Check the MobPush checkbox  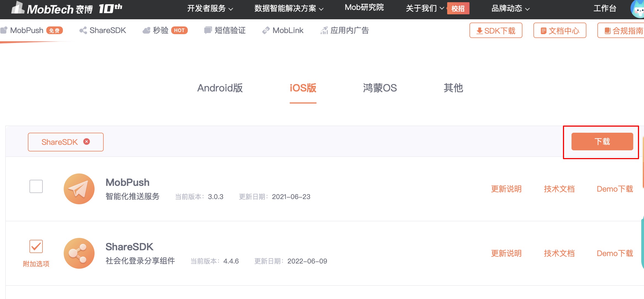pos(36,186)
